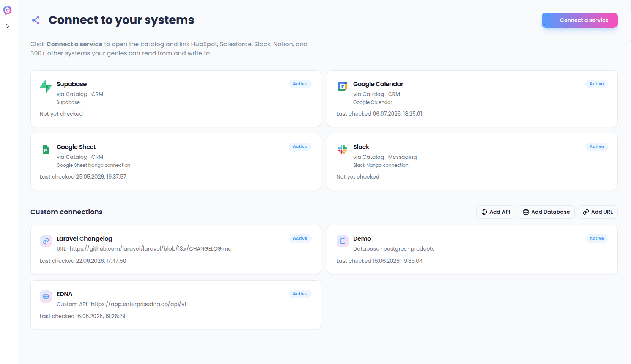Click 'Last checked 25.05.2026, 19:37:57' text

click(83, 177)
